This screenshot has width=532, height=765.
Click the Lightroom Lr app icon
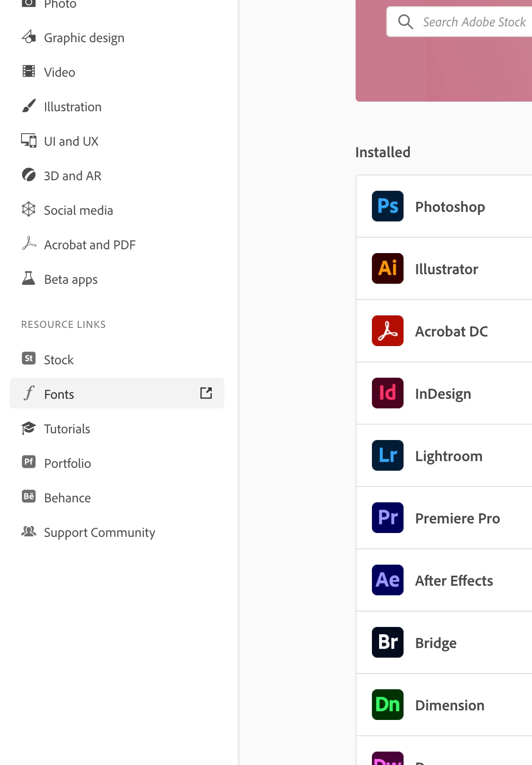click(x=387, y=455)
